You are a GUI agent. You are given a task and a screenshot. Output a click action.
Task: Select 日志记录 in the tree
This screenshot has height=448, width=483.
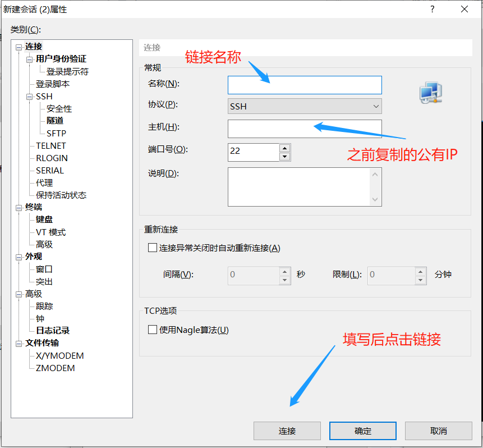(x=53, y=331)
